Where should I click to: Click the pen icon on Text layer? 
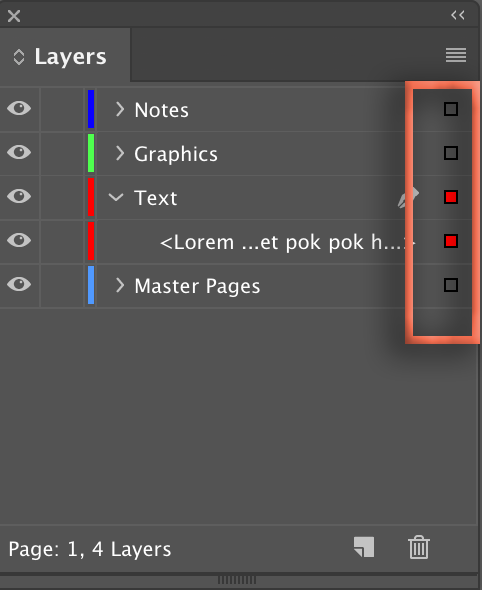[x=408, y=197]
